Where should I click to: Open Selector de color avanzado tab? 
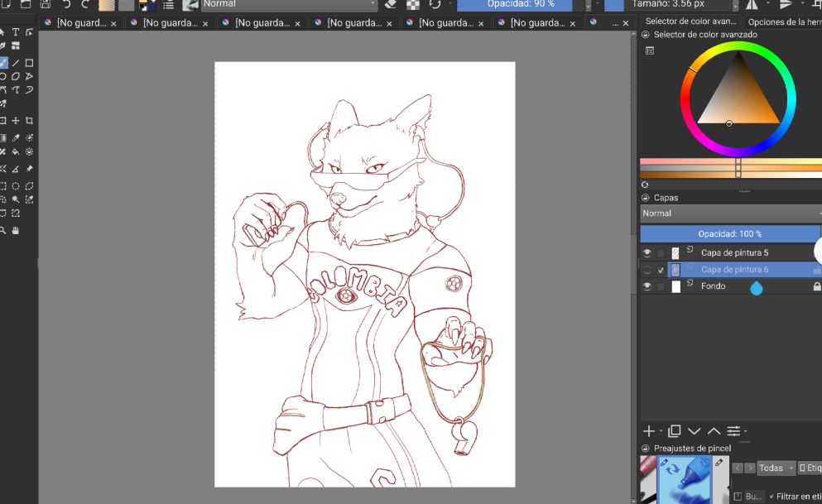pyautogui.click(x=690, y=22)
